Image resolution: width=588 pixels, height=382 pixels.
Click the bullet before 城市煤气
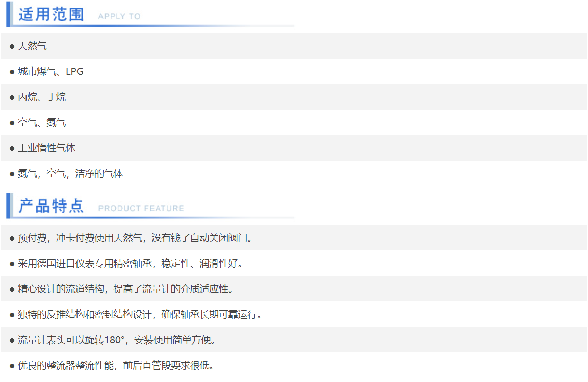click(12, 72)
